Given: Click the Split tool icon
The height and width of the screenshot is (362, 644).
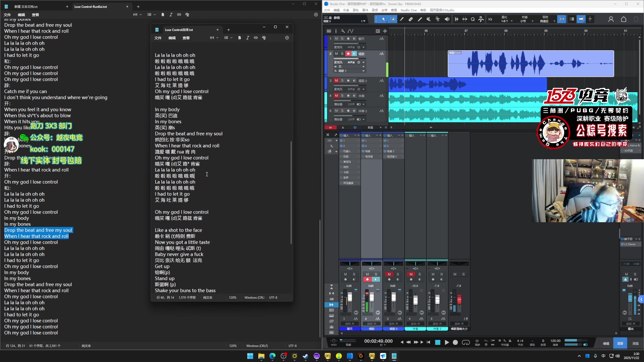Looking at the screenshot, I should [401, 19].
